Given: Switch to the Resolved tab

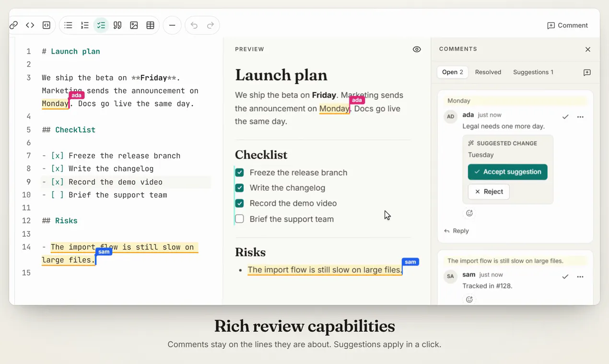Looking at the screenshot, I should coord(488,72).
